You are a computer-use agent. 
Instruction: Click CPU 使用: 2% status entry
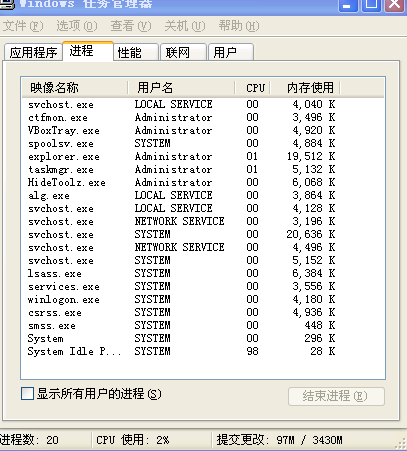(x=133, y=440)
